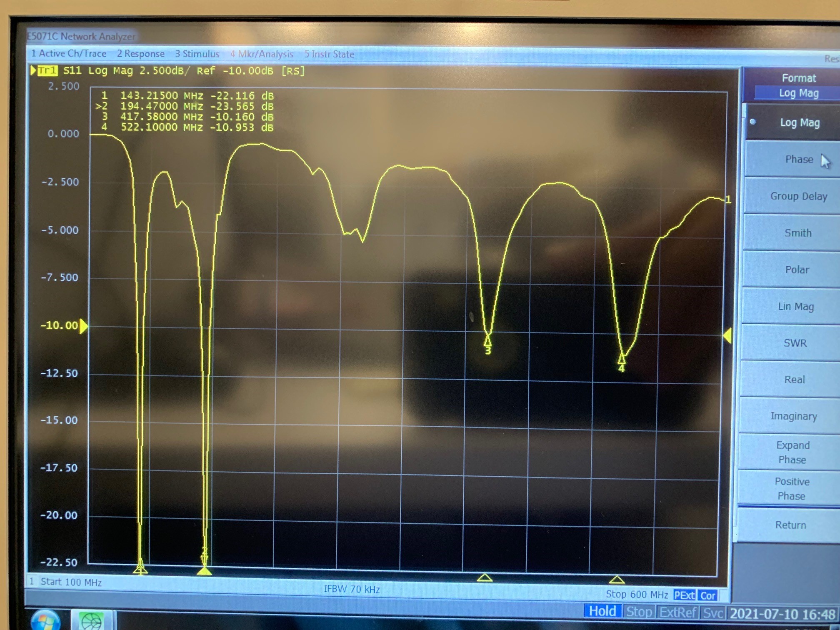Click the Stop status indicator
Image resolution: width=840 pixels, height=630 pixels.
639,612
